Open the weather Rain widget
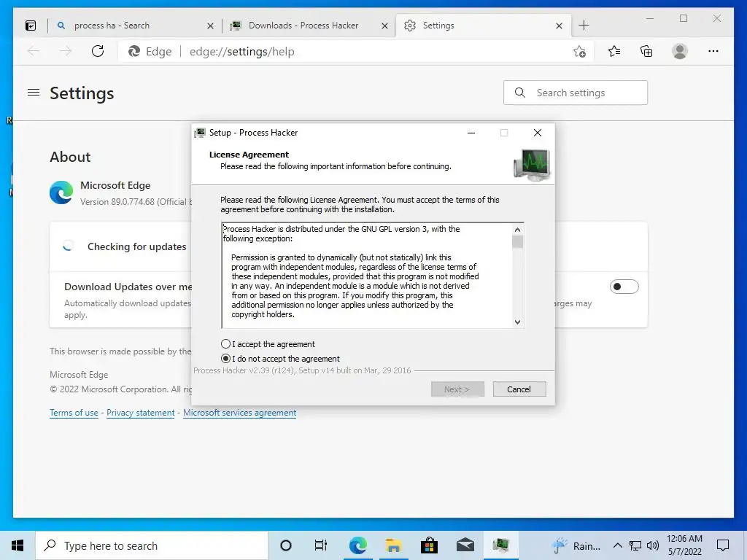Image resolution: width=747 pixels, height=560 pixels. [x=576, y=545]
